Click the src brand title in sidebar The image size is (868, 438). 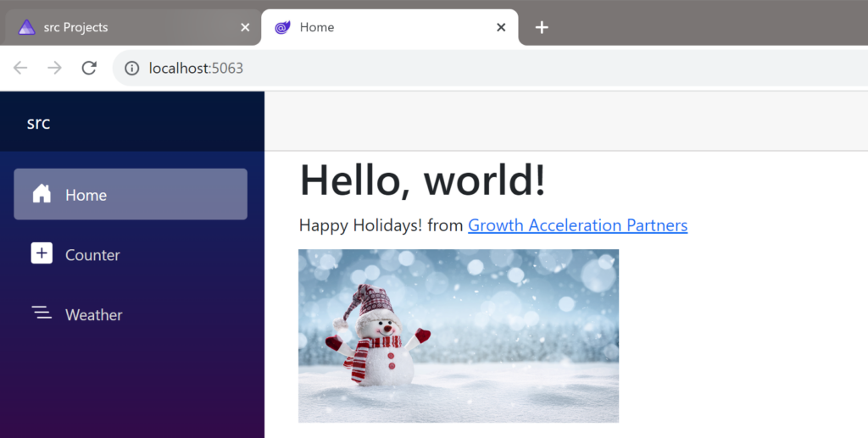point(38,123)
